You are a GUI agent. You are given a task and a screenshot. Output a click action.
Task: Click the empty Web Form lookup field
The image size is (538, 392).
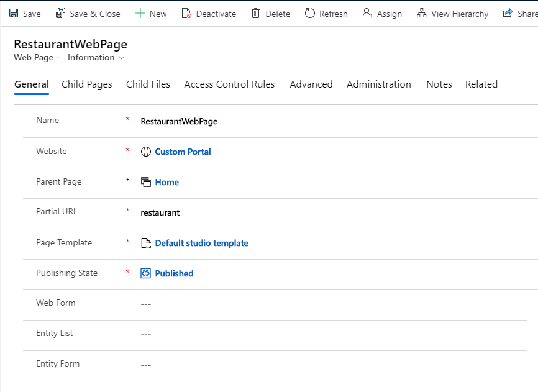pos(311,304)
